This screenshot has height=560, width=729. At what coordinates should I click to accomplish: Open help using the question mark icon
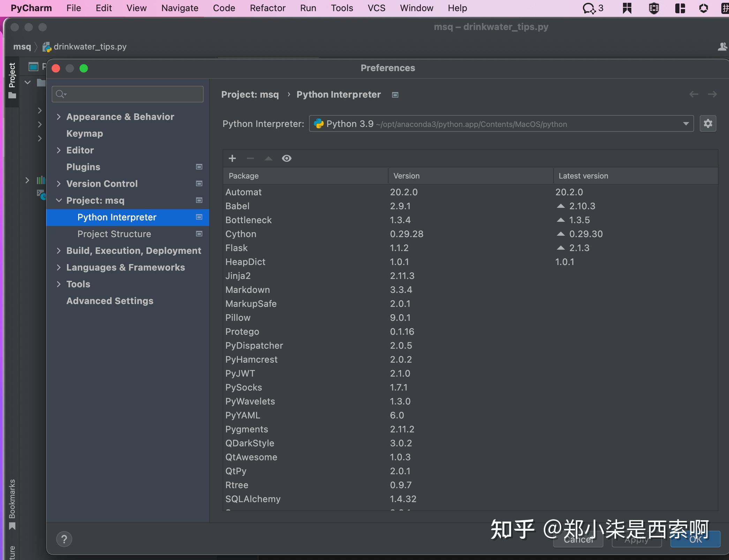(x=64, y=539)
